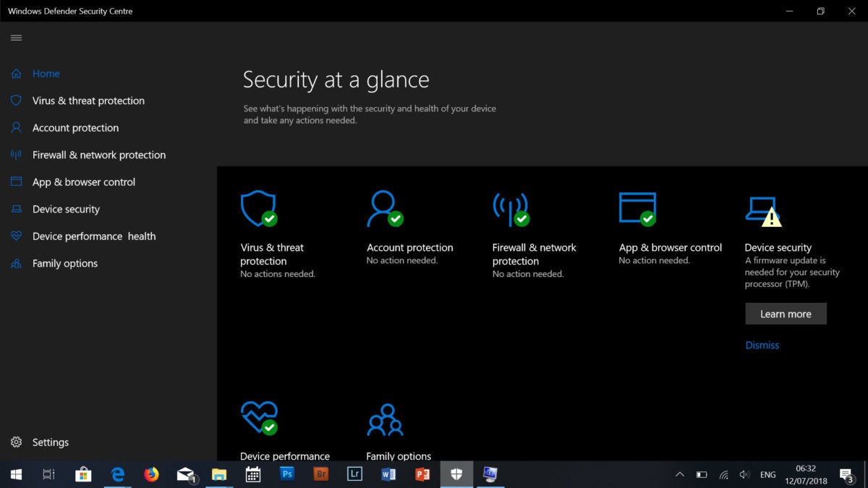Open App & browser control in sidebar
The width and height of the screenshot is (868, 488).
84,182
